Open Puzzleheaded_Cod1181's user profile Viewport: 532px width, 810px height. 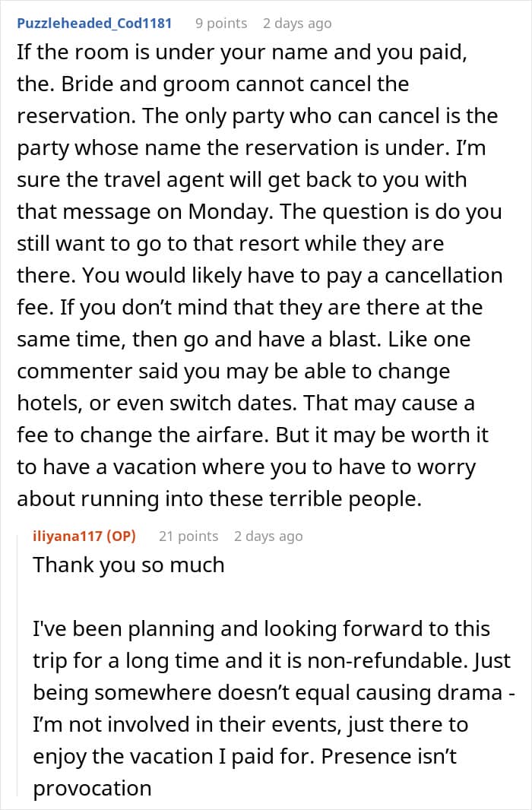94,24
